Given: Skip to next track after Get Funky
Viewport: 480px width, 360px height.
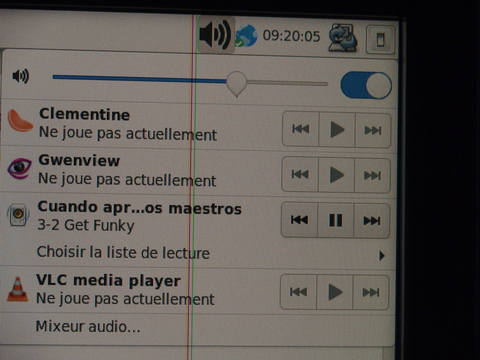Looking at the screenshot, I should click(x=372, y=221).
